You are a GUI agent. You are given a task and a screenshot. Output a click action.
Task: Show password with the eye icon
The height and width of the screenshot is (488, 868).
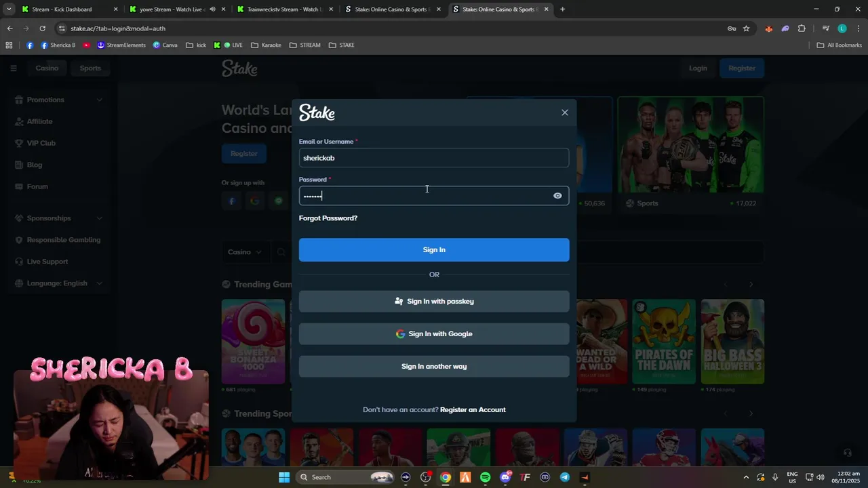[x=557, y=196]
